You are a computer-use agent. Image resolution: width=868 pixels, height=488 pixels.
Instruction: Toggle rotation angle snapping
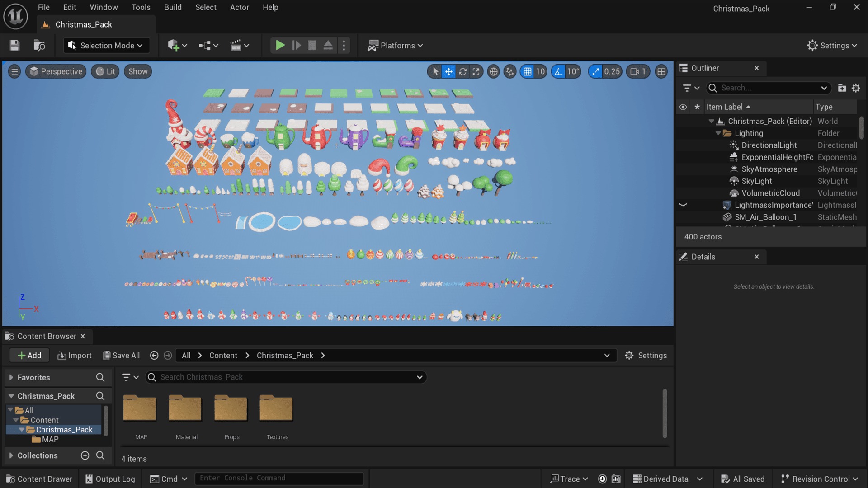[559, 71]
